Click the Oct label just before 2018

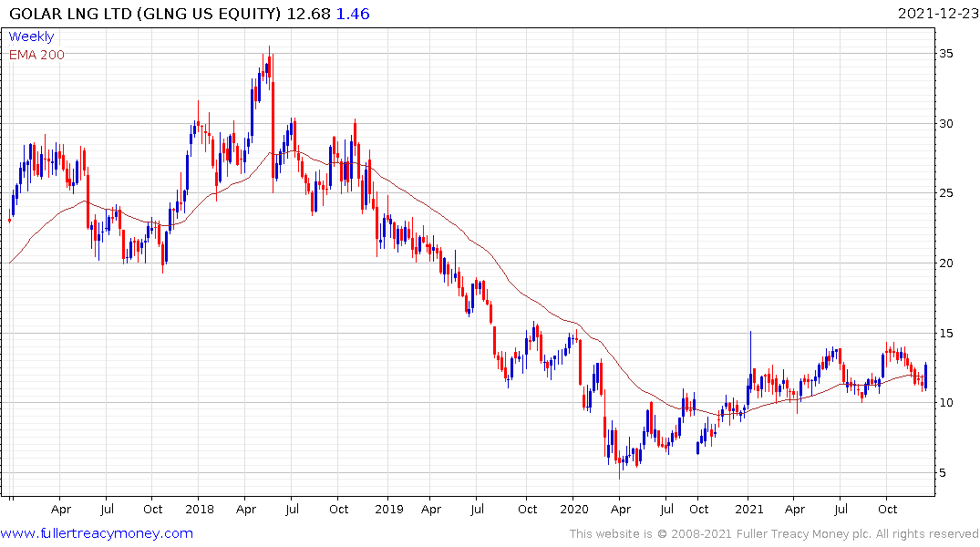[x=153, y=510]
